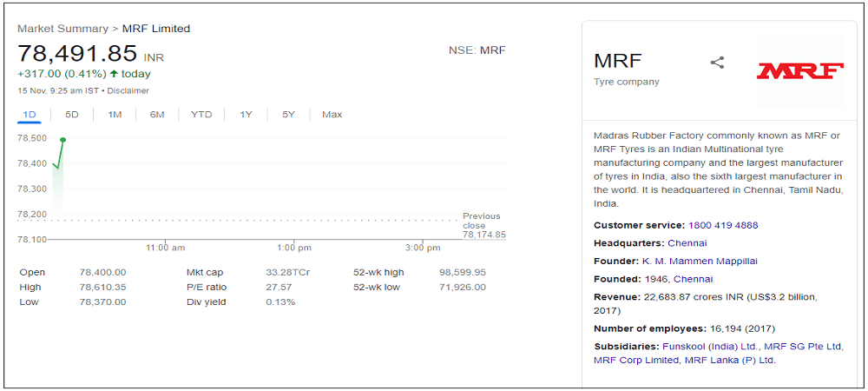The height and width of the screenshot is (391, 868).
Task: Click the Revenue 22,683.87 crores text
Action: 705,303
